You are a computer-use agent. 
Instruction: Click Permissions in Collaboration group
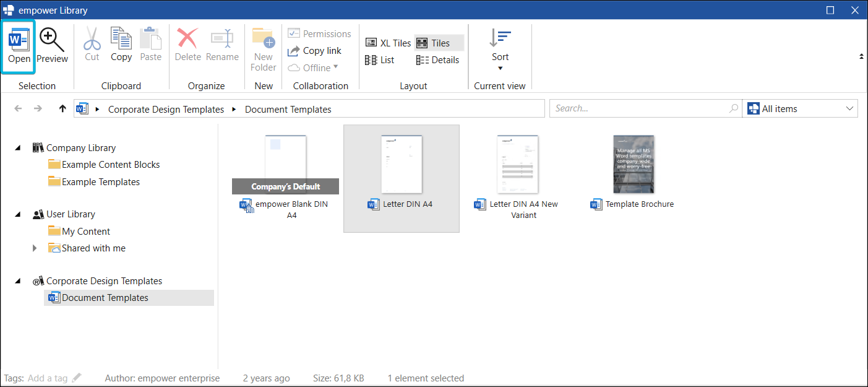[319, 33]
